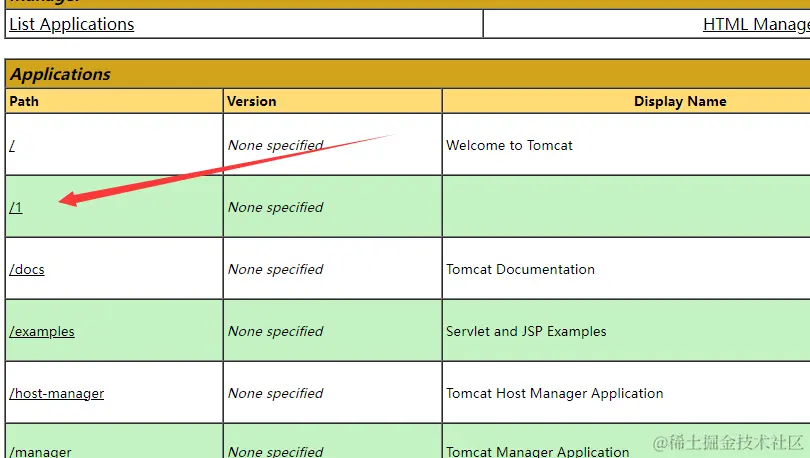Open the /1 application path
The image size is (810, 458).
point(16,208)
